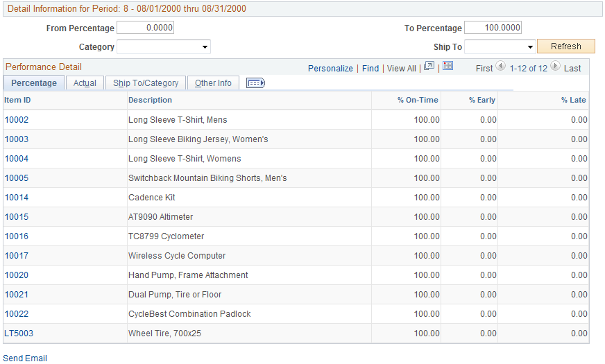
Task: Go to next rows arrow icon
Action: click(555, 66)
